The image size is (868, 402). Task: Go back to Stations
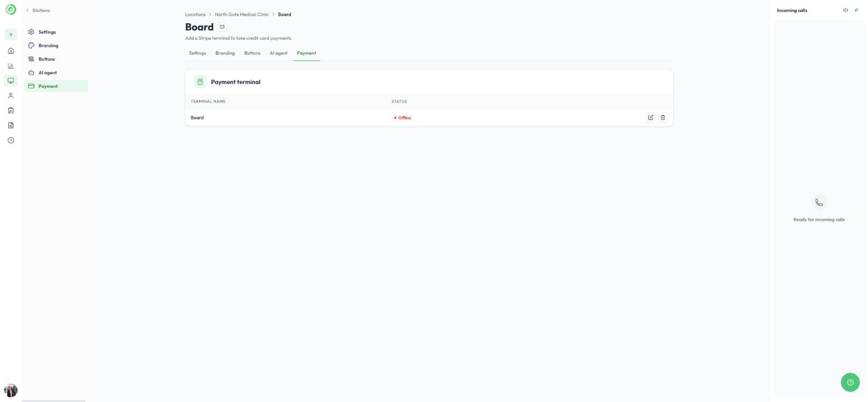(38, 11)
